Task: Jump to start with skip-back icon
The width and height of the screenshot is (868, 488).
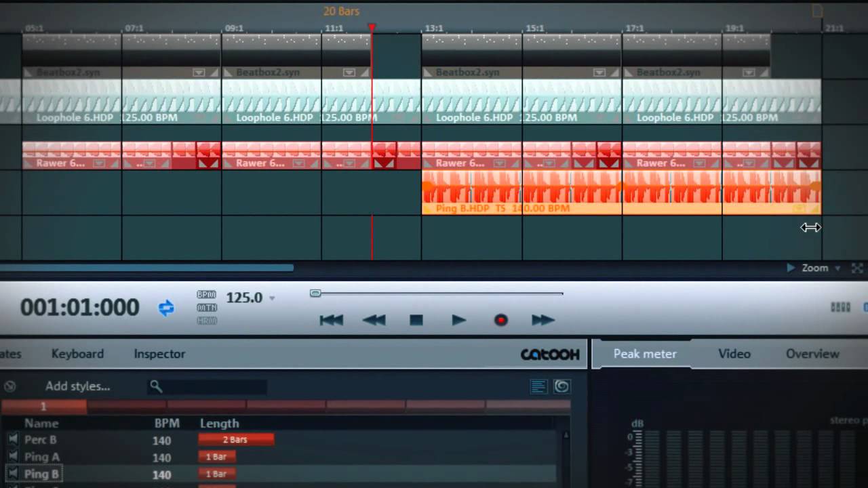Action: (x=331, y=320)
